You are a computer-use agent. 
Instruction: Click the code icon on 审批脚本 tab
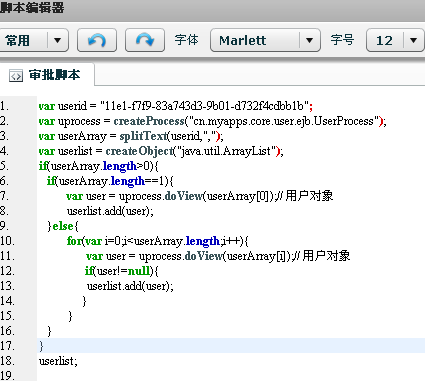[16, 76]
